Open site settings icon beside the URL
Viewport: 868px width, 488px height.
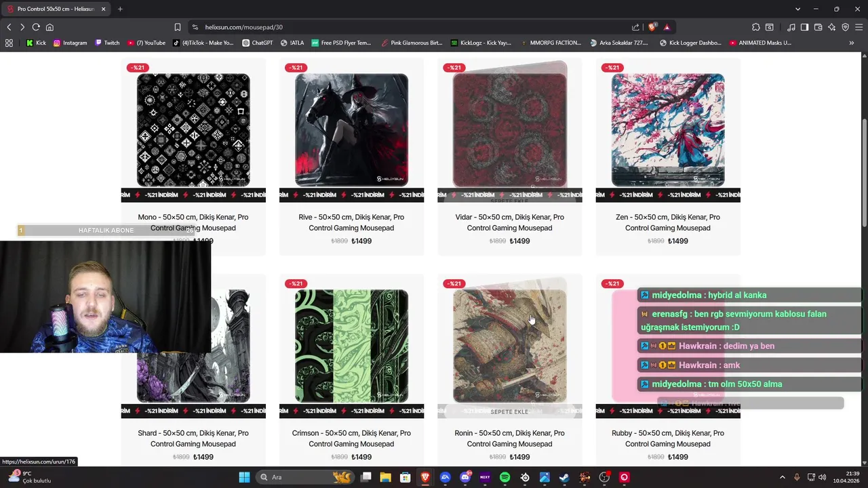point(195,27)
